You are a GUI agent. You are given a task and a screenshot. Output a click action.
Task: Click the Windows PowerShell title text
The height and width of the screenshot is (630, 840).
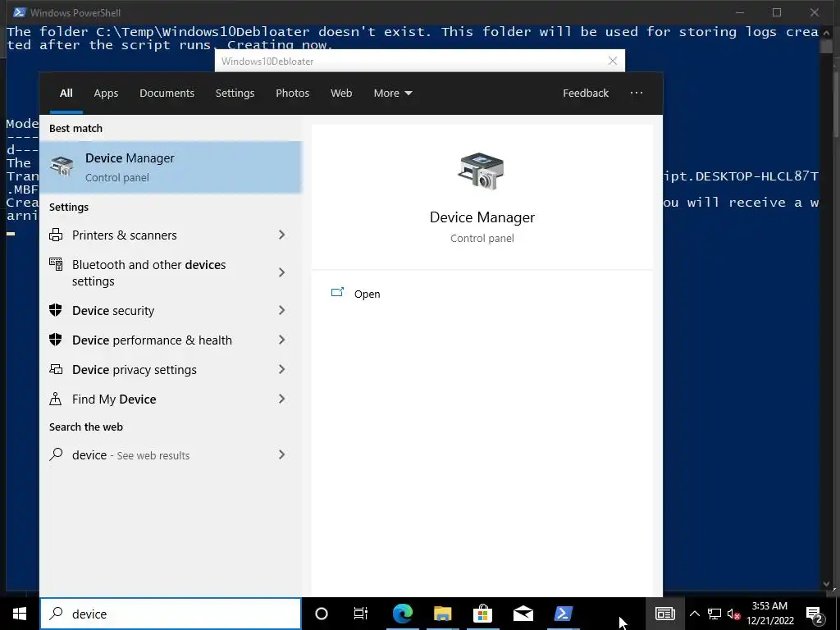tap(75, 12)
